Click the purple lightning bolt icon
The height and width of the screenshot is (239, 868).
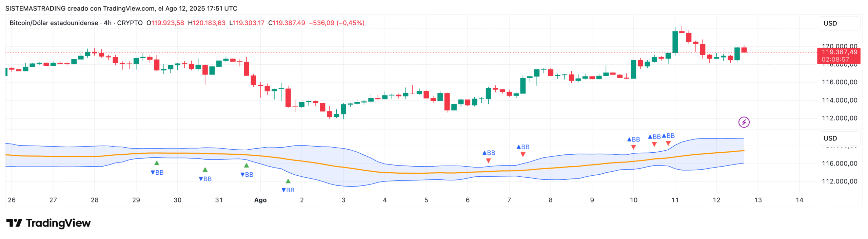(x=744, y=122)
